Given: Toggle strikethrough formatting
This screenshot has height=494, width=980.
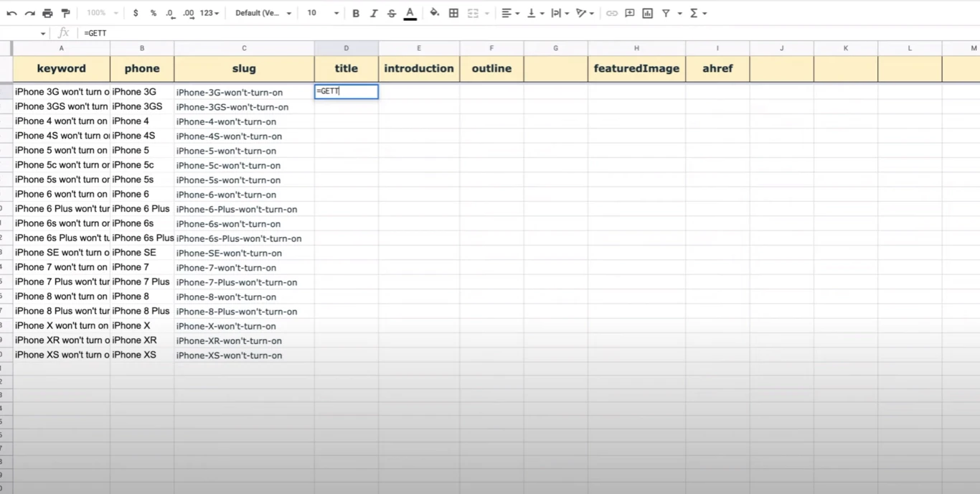Looking at the screenshot, I should click(391, 13).
